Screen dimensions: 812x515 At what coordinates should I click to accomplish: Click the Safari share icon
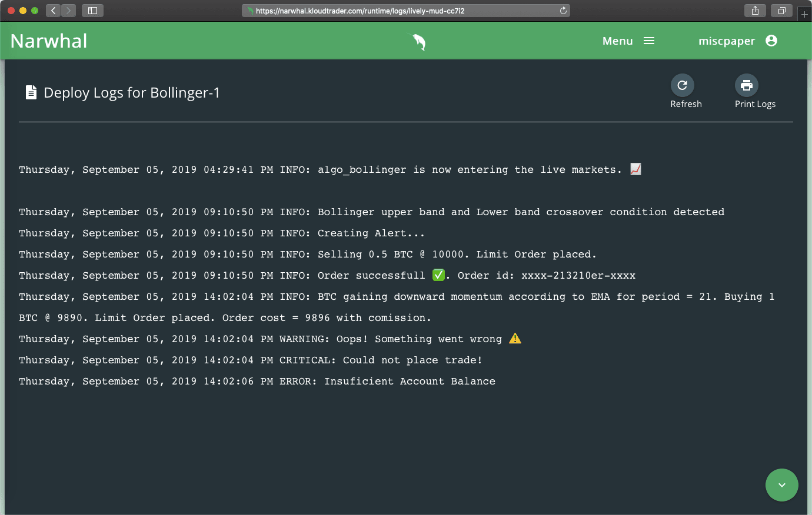click(x=755, y=11)
